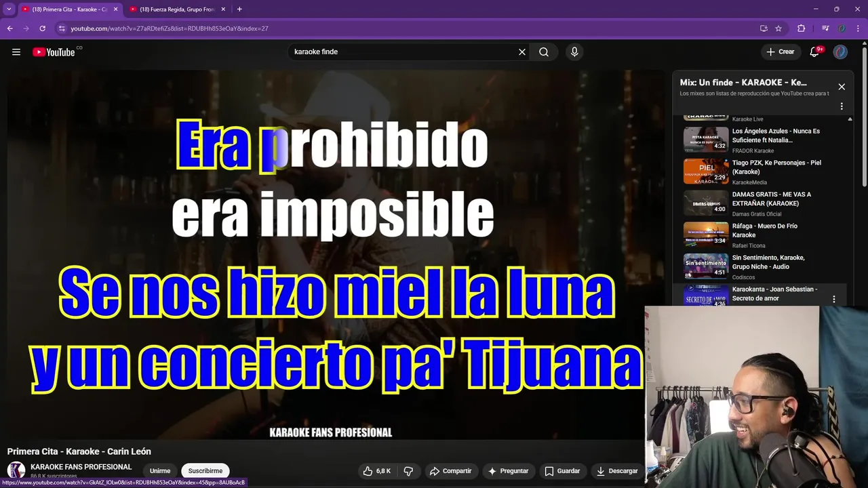This screenshot has width=868, height=488.
Task: Like the video with 6,8 K button
Action: pos(377,471)
